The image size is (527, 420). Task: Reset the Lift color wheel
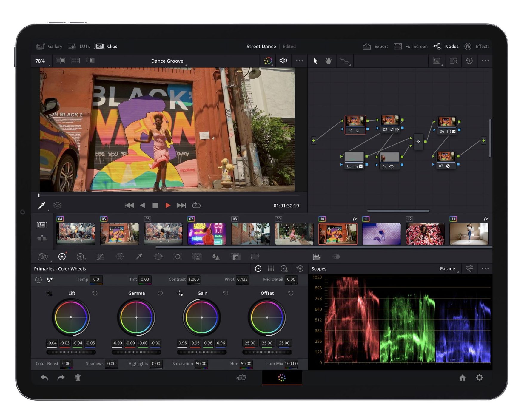pyautogui.click(x=95, y=293)
